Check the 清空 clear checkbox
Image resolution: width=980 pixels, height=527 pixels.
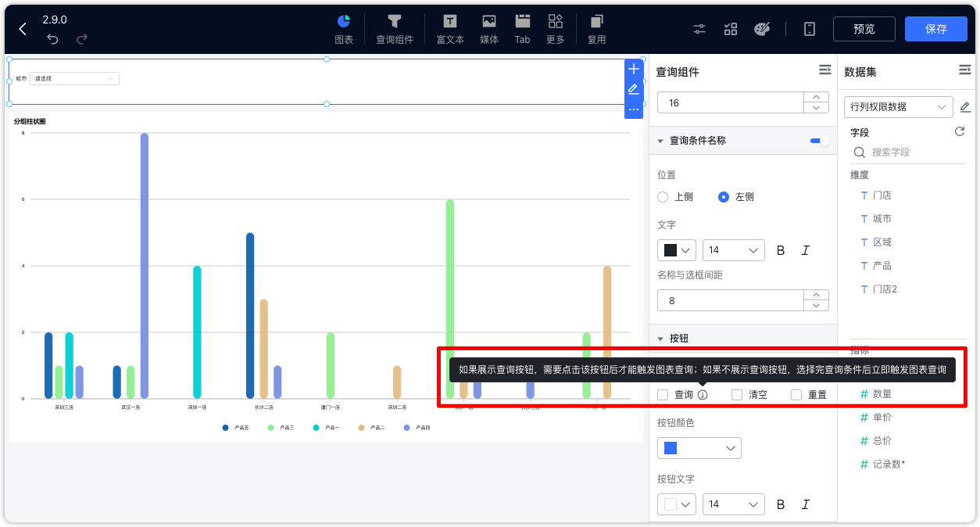(x=735, y=394)
